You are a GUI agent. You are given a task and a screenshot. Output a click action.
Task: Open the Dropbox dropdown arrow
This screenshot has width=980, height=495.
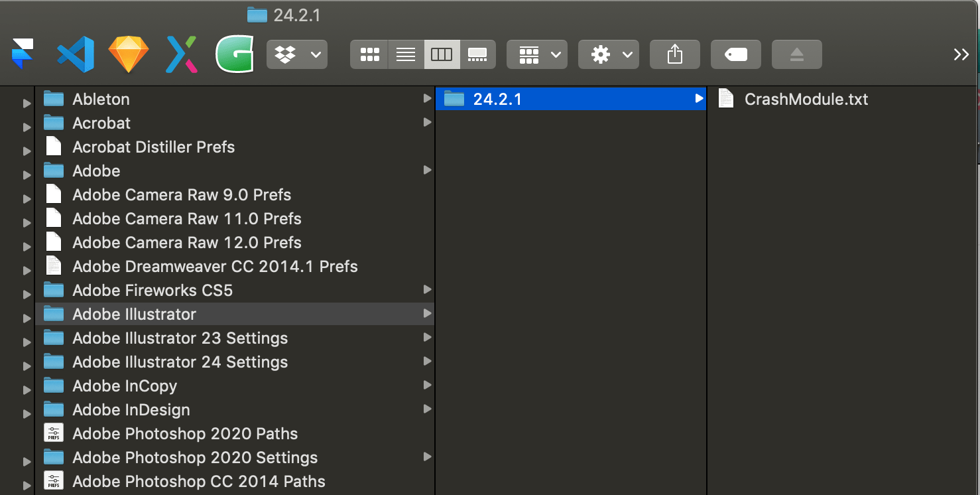tap(316, 54)
